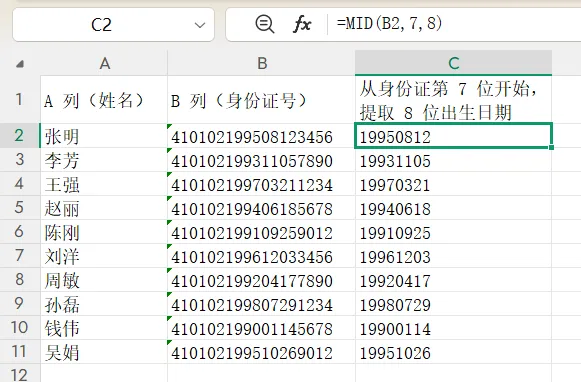Click ID cell 410102199109259012
This screenshot has width=581, height=382.
261,232
